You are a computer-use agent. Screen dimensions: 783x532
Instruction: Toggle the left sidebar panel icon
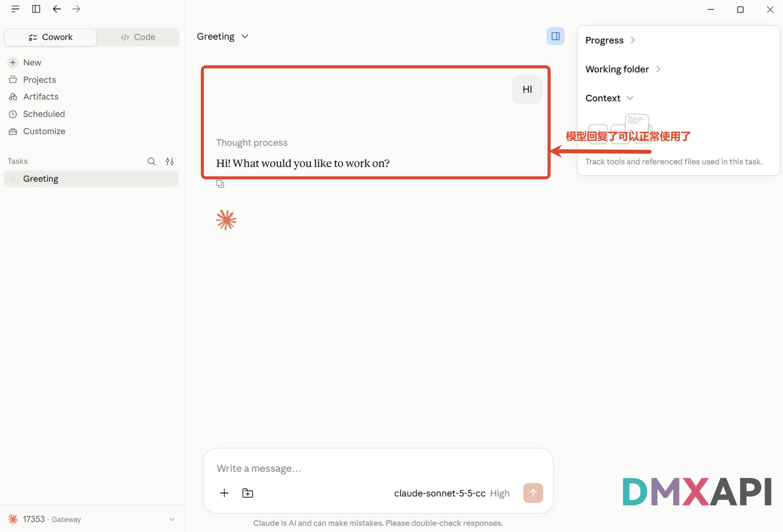click(x=36, y=9)
